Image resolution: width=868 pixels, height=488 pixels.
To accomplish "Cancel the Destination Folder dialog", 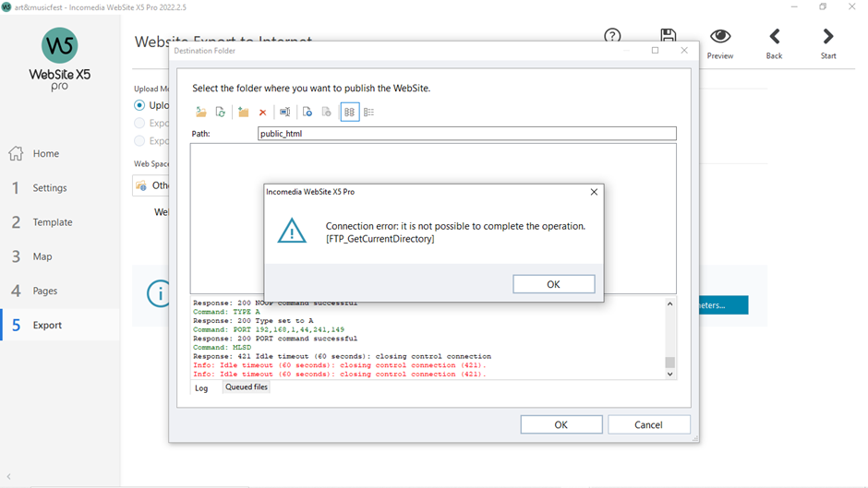I will pos(648,424).
